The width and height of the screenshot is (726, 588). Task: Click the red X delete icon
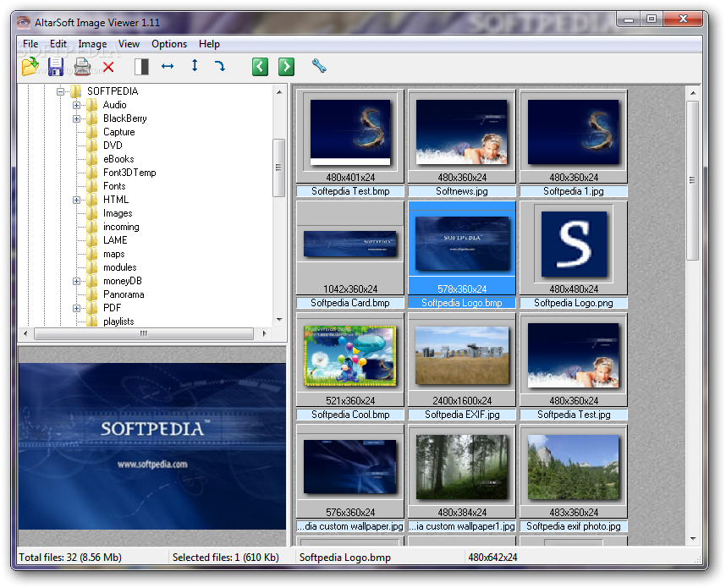click(x=108, y=67)
